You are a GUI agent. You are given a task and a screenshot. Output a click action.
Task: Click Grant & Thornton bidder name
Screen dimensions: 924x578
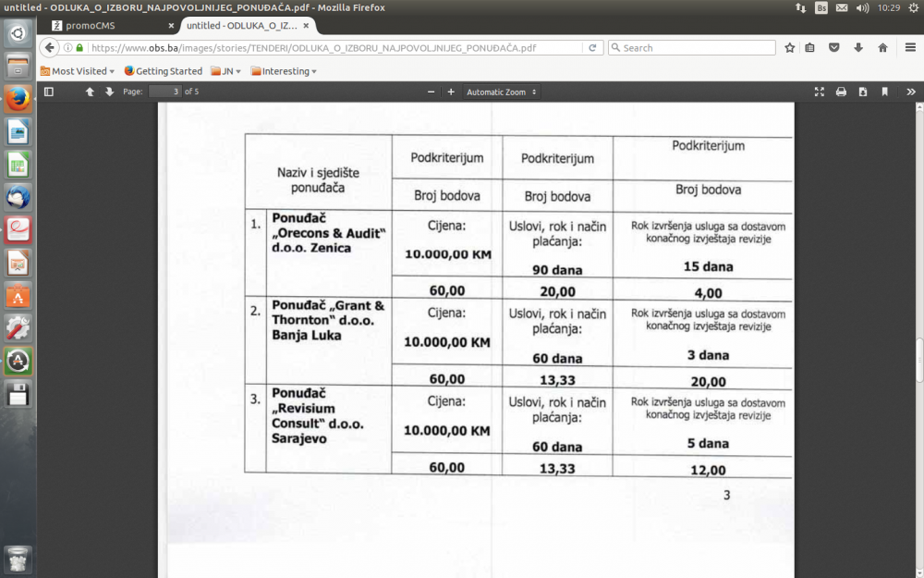coord(328,320)
